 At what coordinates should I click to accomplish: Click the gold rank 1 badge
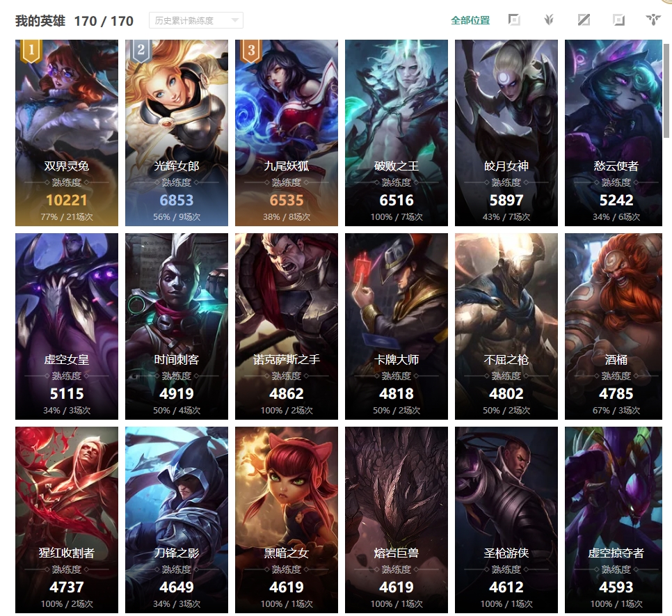[x=31, y=51]
